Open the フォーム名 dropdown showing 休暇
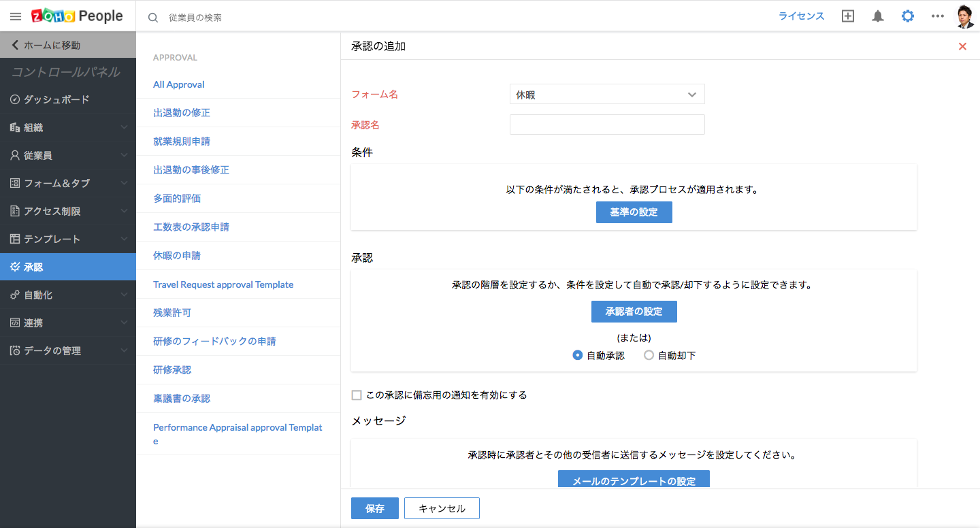The image size is (980, 528). pyautogui.click(x=606, y=95)
